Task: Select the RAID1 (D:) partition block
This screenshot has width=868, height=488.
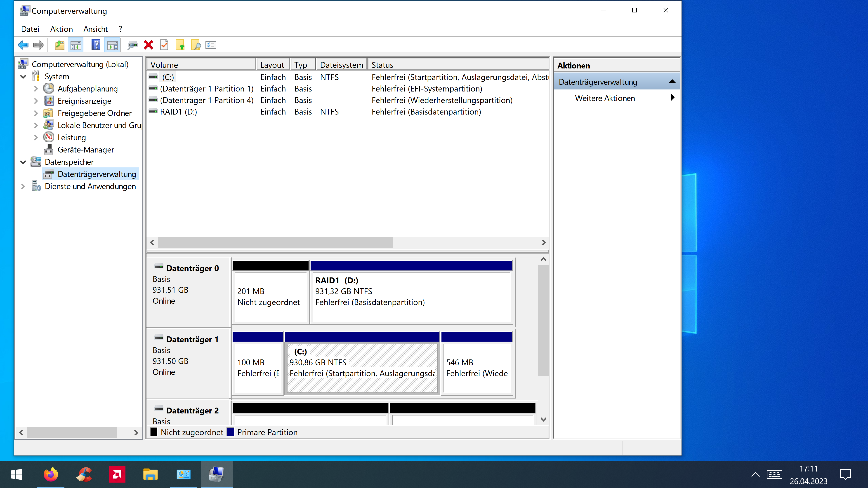Action: pos(411,296)
